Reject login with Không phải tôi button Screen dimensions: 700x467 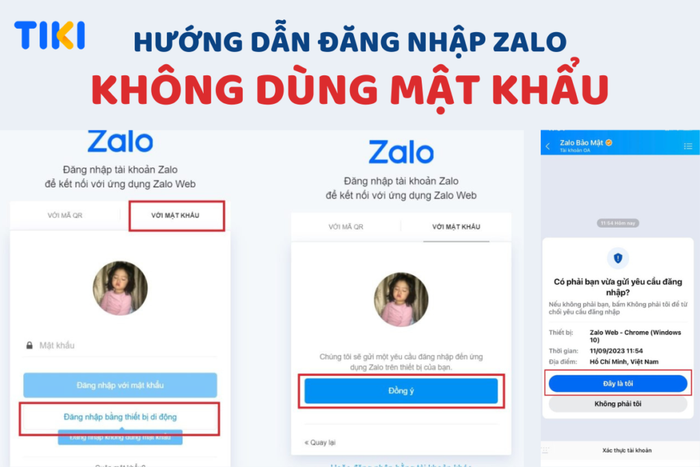point(618,404)
